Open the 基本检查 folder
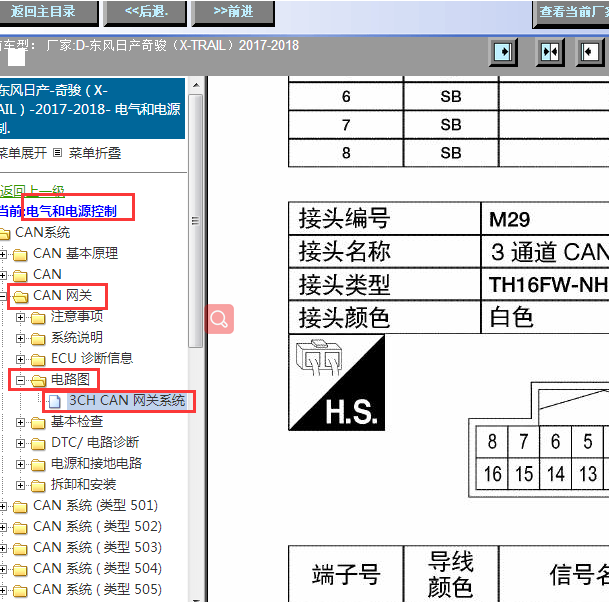The width and height of the screenshot is (609, 602). pyautogui.click(x=77, y=421)
